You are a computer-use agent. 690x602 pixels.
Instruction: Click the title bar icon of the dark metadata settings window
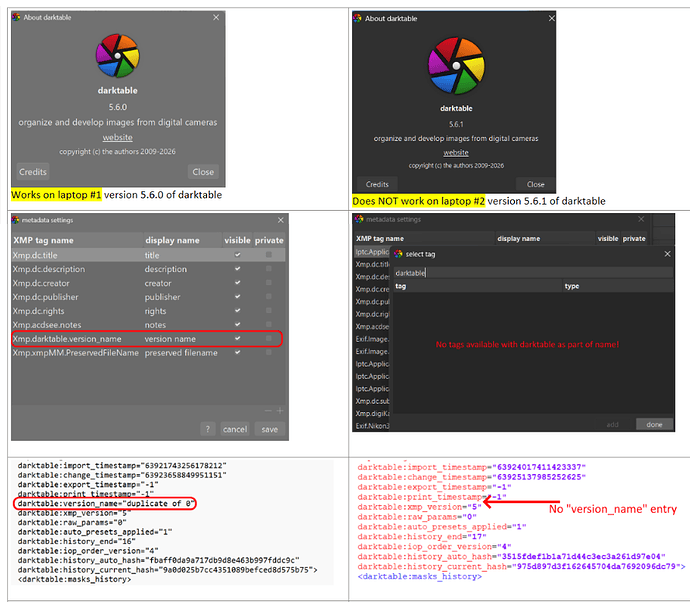[x=359, y=219]
